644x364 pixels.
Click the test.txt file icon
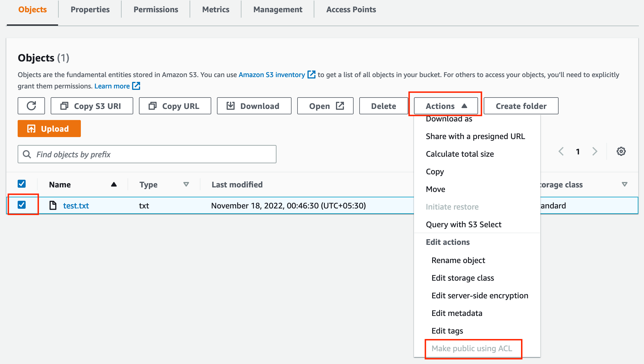53,205
